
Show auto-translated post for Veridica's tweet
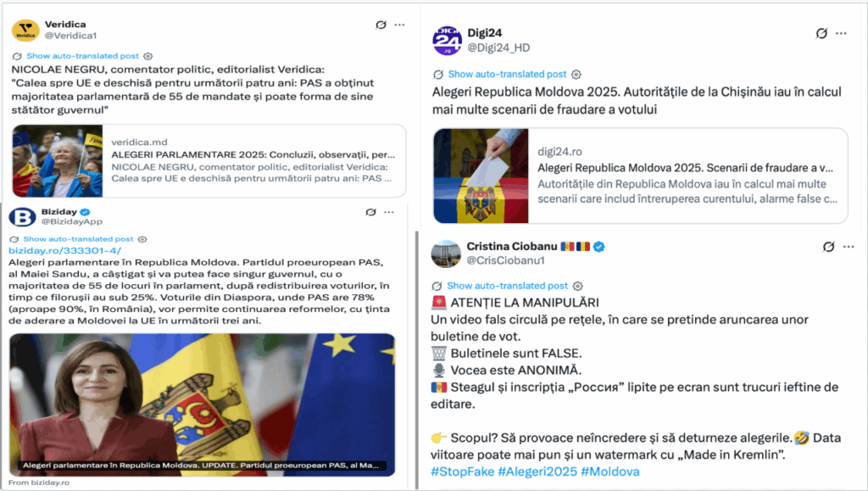pos(82,56)
